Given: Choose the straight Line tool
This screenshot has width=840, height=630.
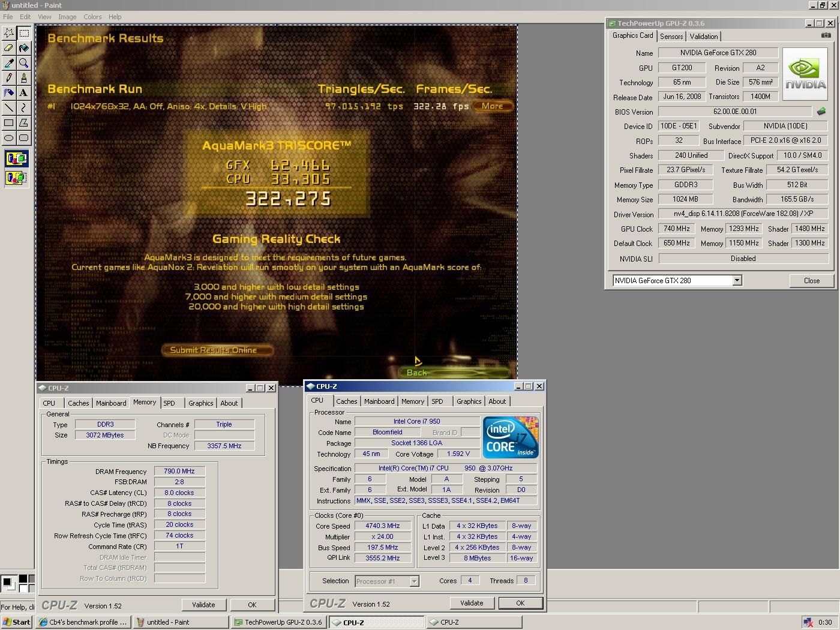Looking at the screenshot, I should pyautogui.click(x=9, y=107).
